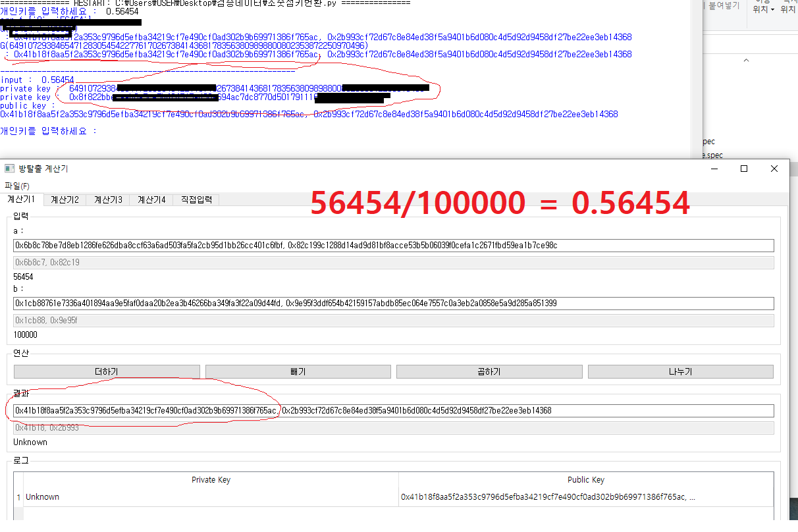This screenshot has width=798, height=532.
Task: Open the 이동 위치 dropdown in Explorer ribbon
Action: [x=764, y=8]
